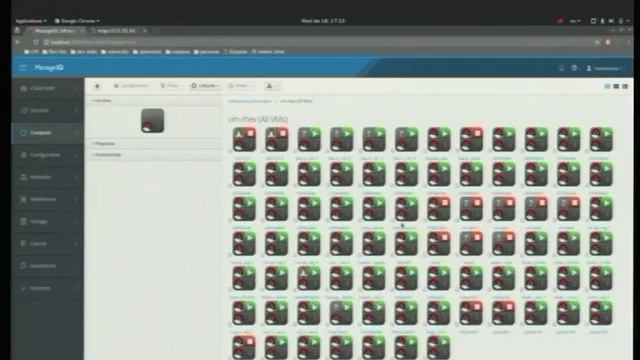The image size is (640, 360).
Task: Open the Optimize sidebar section
Action: 48,288
